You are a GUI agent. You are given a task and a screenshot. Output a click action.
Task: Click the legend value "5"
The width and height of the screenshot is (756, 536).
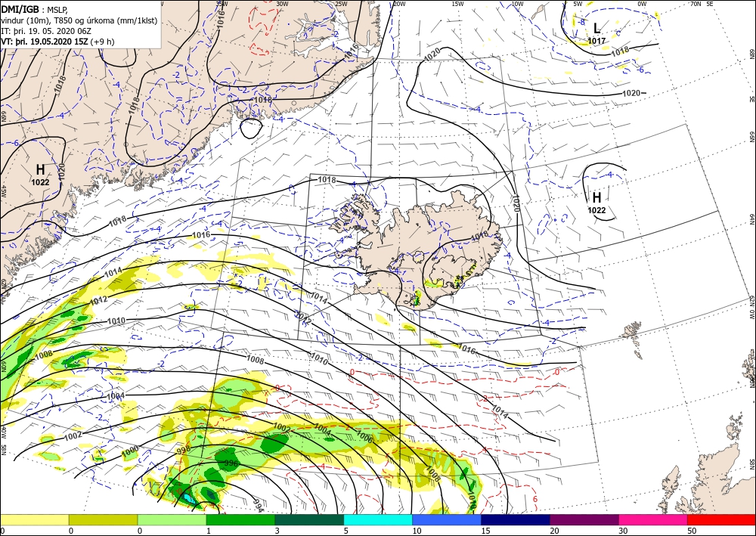(x=346, y=531)
